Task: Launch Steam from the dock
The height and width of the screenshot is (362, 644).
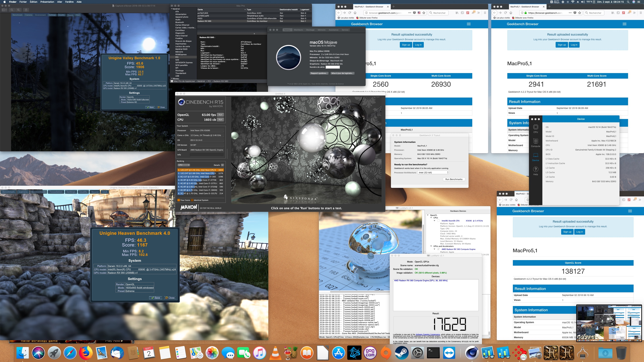Action: coord(401,353)
